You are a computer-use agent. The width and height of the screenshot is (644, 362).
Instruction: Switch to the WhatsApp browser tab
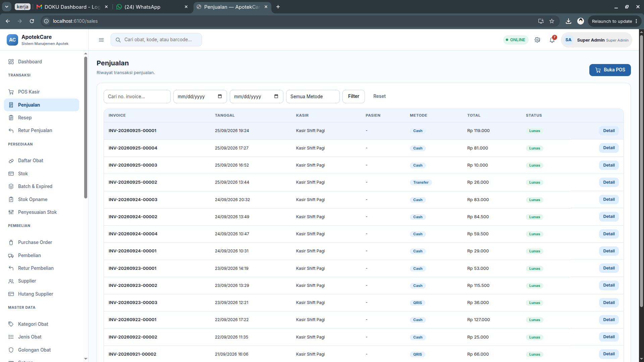click(x=152, y=7)
